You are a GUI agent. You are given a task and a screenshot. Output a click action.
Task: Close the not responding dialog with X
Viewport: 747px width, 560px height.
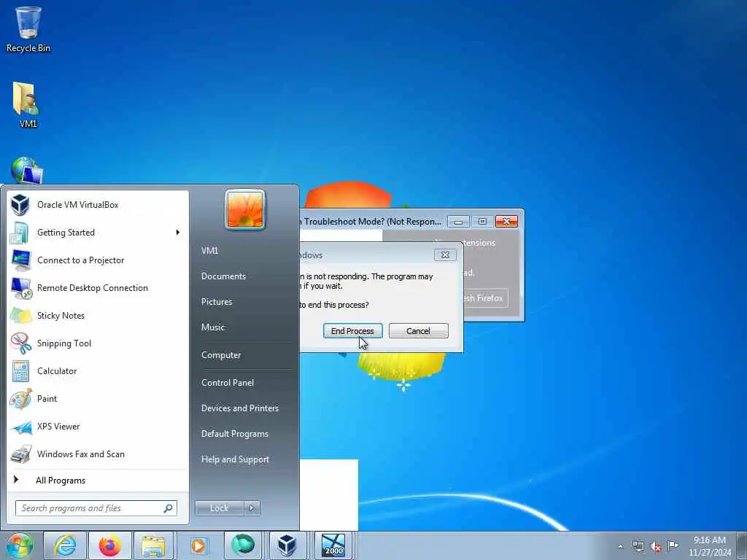(446, 255)
